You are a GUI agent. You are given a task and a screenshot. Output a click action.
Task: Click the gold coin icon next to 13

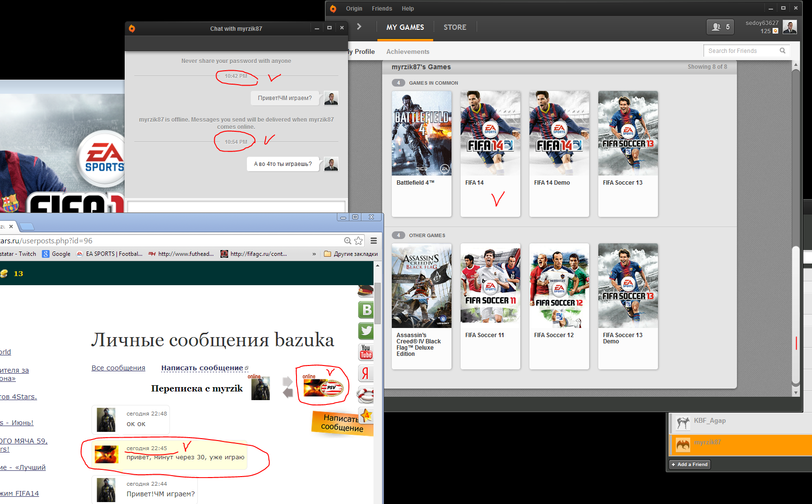pyautogui.click(x=4, y=274)
